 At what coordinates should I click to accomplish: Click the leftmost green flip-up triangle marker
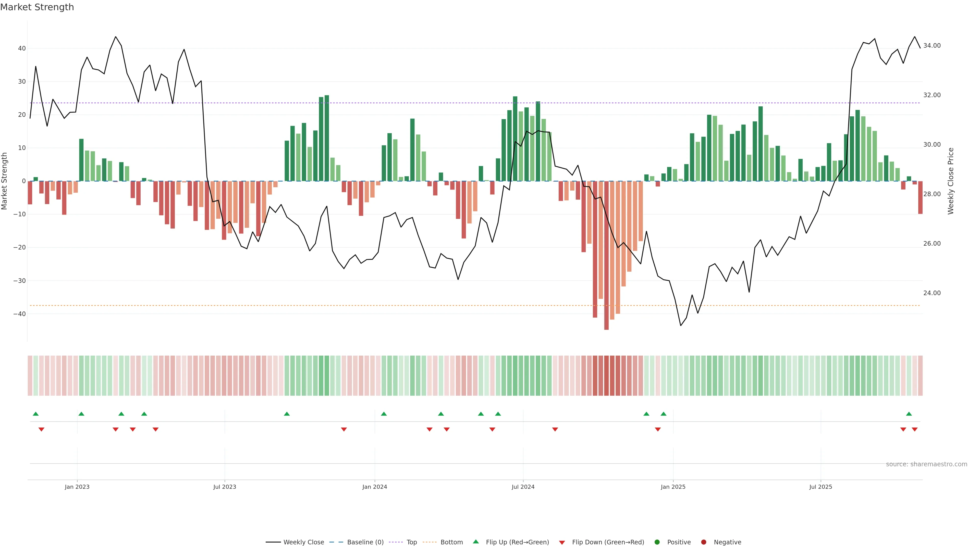tap(36, 414)
